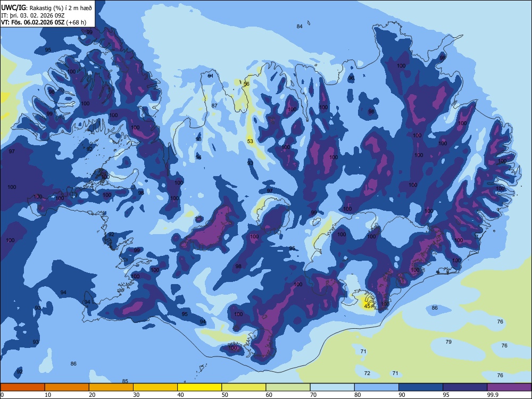
Task: Click the map value '84' near the top
Action: [x=299, y=27]
